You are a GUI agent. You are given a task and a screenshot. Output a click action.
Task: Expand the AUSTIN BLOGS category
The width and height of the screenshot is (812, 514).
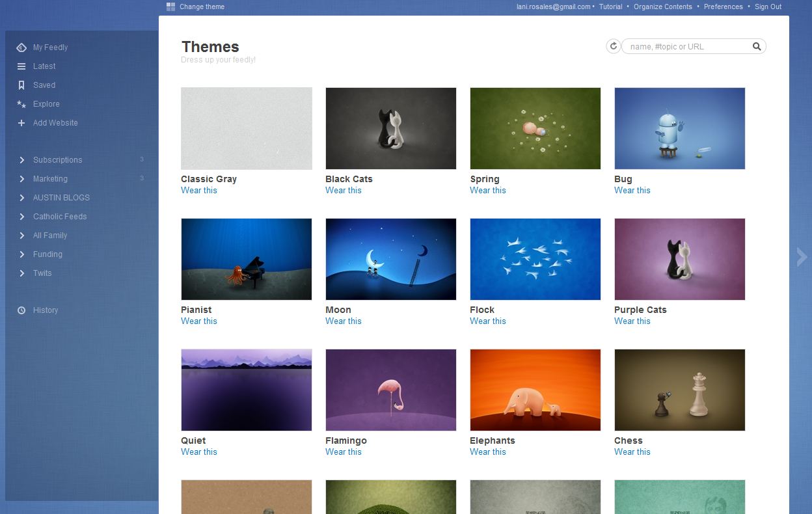point(22,198)
